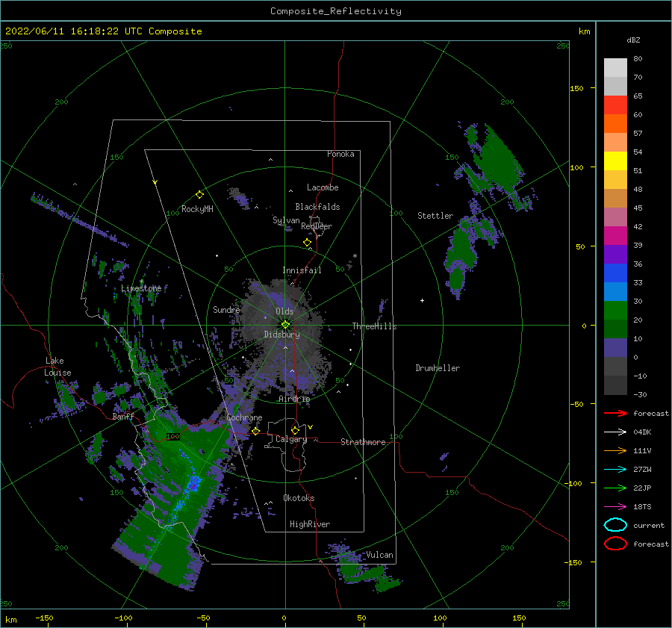Click the yellow diamond marker near Cochrane
672x628 pixels.
click(x=256, y=431)
